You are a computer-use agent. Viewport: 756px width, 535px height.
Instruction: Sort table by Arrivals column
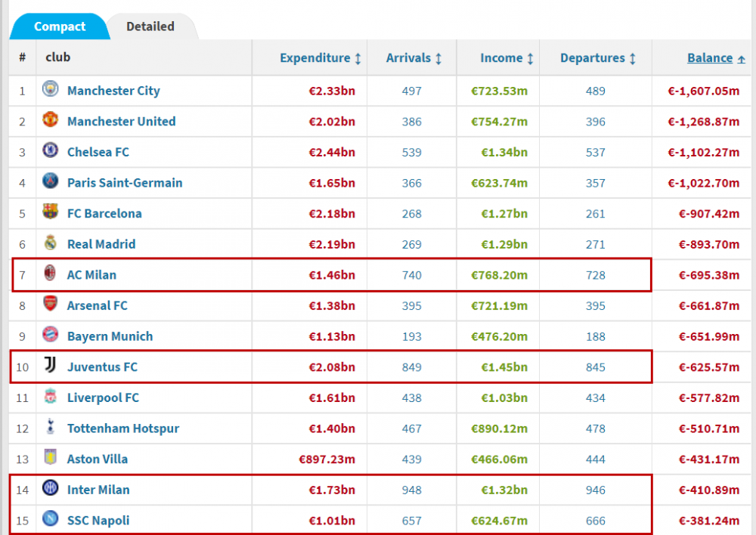click(414, 58)
